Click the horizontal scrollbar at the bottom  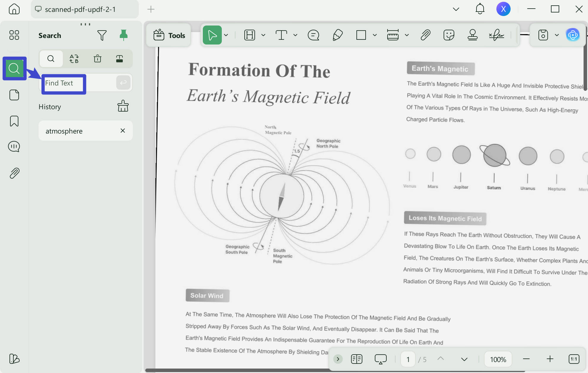click(x=335, y=370)
